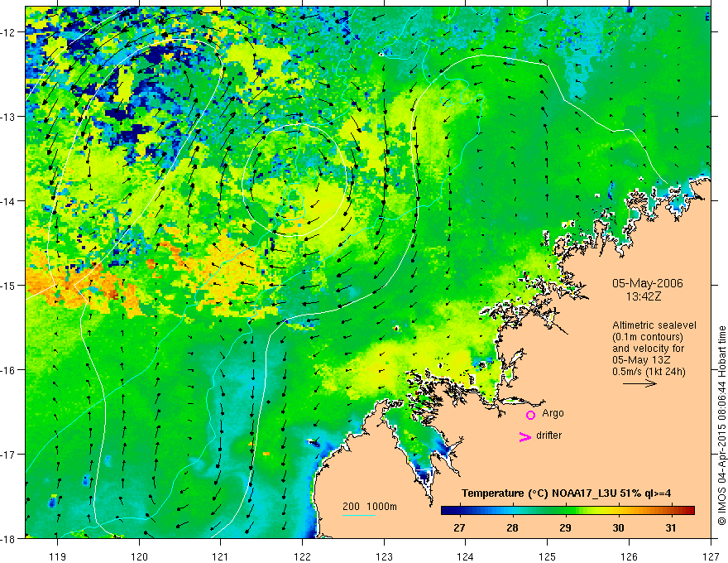The image size is (728, 563).
Task: Click the 'Altimetric sealevel' text
Action: coord(654,325)
